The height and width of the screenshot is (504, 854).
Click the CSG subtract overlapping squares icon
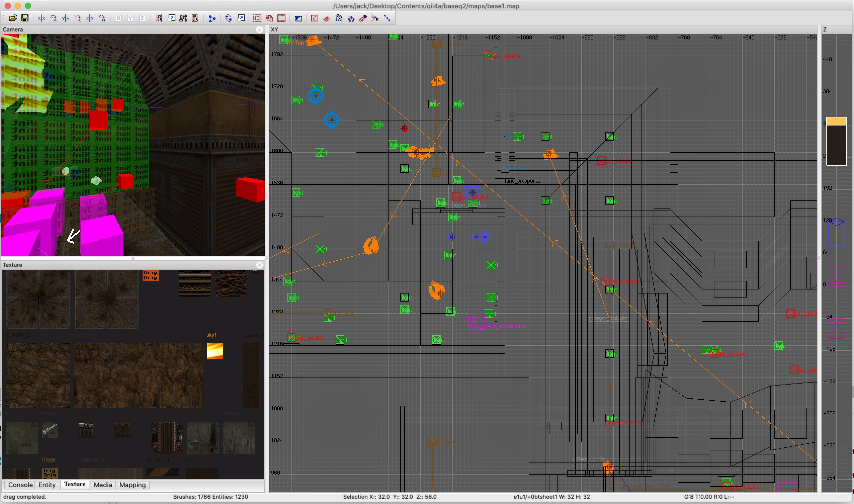tap(269, 18)
